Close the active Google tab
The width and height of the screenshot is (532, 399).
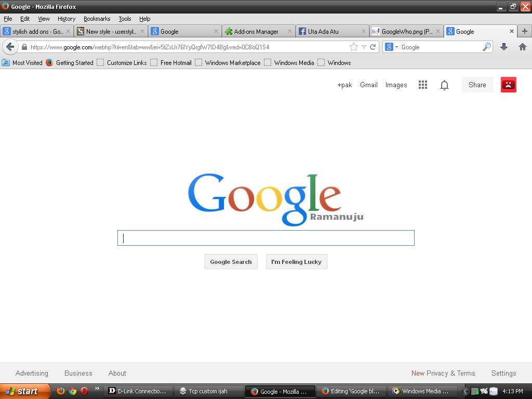tap(512, 31)
